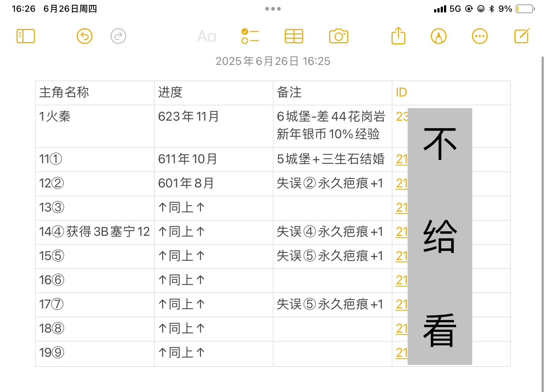
Task: Tap the cell reading 623年11月
Action: click(x=214, y=126)
